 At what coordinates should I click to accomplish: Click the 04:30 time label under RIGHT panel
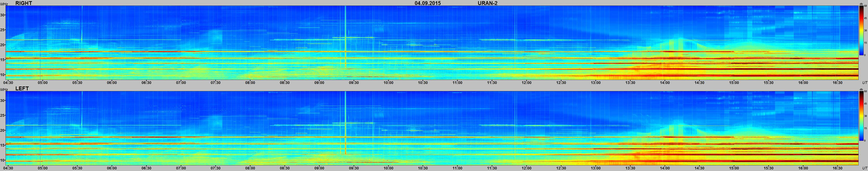8,83
